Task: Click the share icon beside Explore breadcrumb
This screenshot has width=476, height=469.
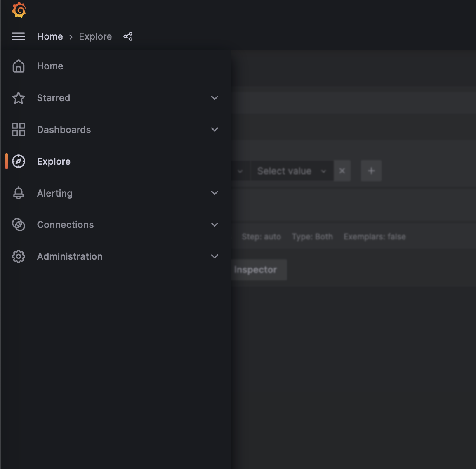Action: (x=128, y=36)
